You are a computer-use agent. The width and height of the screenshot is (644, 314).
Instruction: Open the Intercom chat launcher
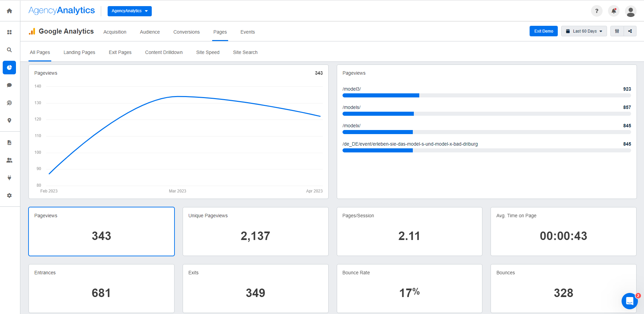pos(630,301)
